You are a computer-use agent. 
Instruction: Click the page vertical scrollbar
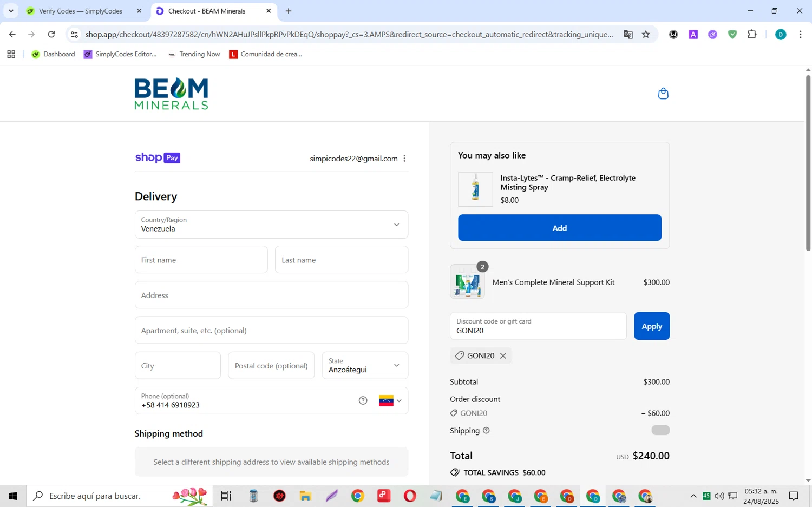[x=808, y=162]
